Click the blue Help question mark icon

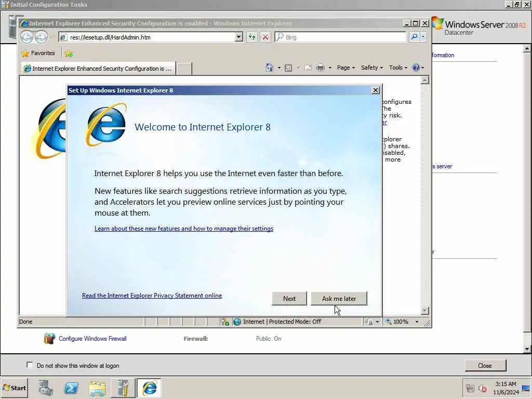pyautogui.click(x=416, y=68)
